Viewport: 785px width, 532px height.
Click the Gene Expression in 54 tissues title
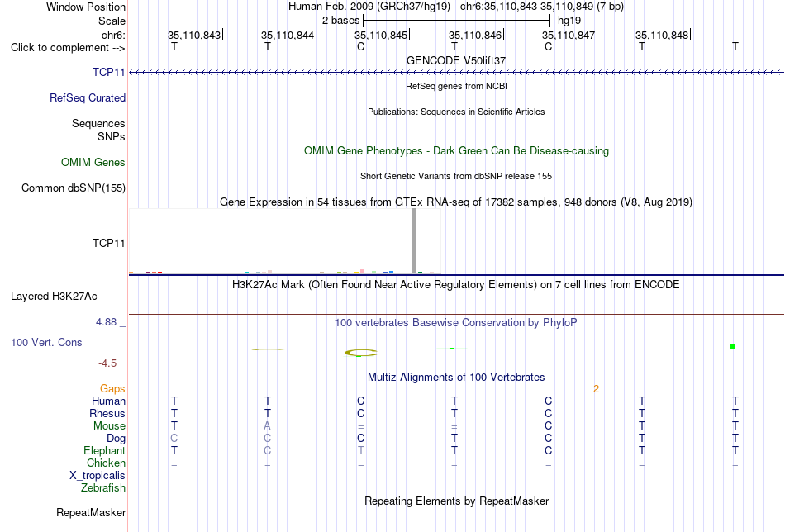(x=456, y=202)
